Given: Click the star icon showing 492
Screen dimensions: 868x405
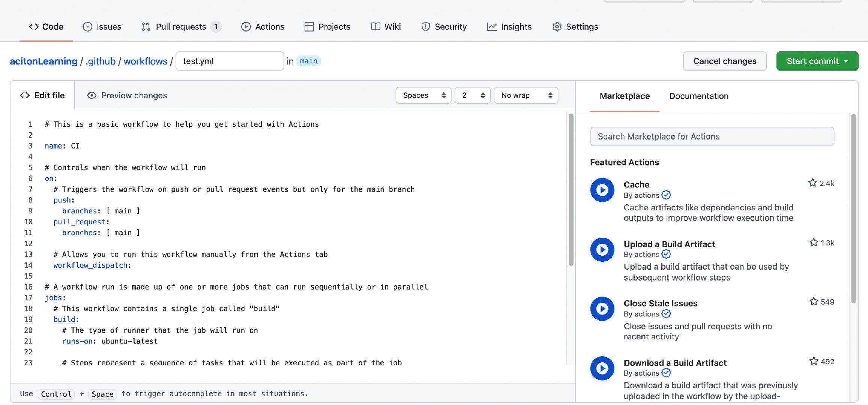Looking at the screenshot, I should 814,361.
